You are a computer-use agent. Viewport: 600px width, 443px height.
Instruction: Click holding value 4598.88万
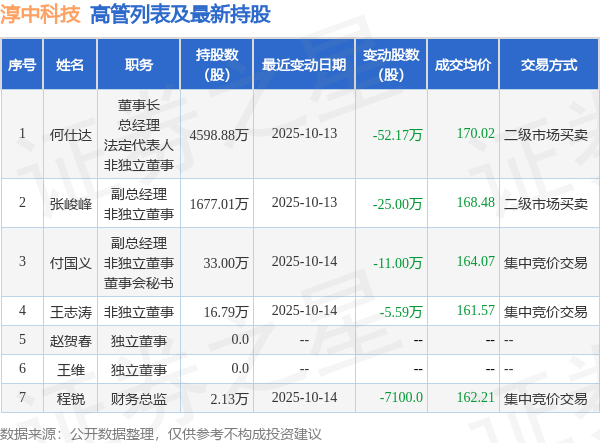coord(219,135)
